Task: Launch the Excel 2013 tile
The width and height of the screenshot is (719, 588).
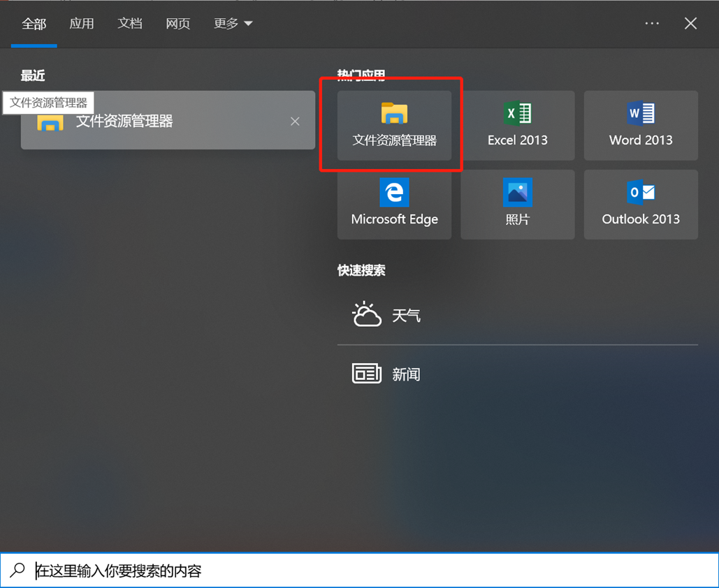Action: tap(518, 125)
